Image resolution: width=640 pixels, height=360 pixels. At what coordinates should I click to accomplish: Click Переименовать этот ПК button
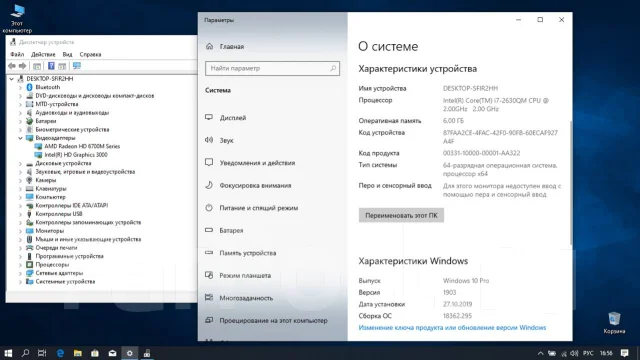pyautogui.click(x=401, y=215)
